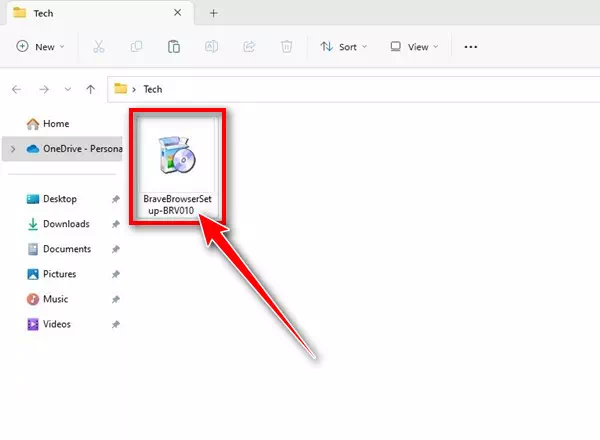Click the folder icon in address bar
Image resolution: width=600 pixels, height=440 pixels.
pyautogui.click(x=121, y=89)
